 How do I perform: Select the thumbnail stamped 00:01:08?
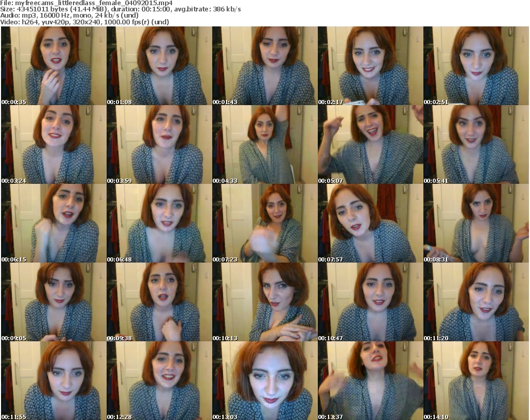point(159,66)
